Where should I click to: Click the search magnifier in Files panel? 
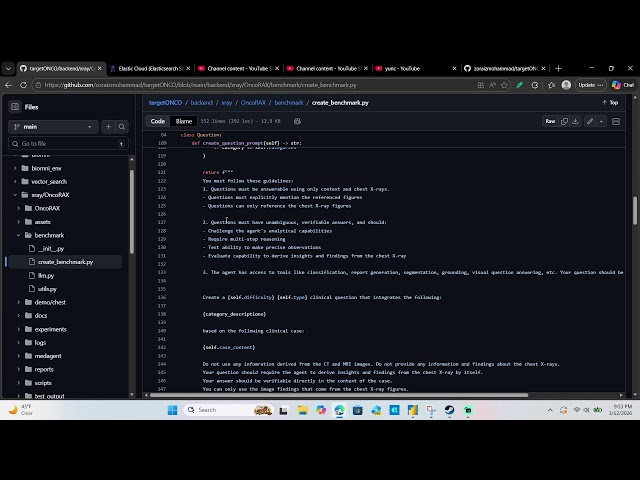point(122,127)
